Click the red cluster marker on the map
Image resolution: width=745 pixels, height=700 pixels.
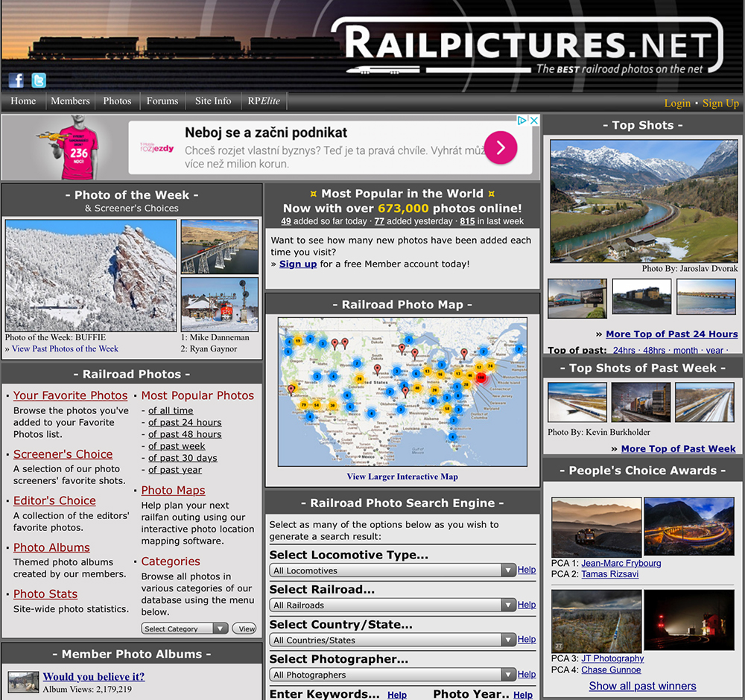pos(481,378)
